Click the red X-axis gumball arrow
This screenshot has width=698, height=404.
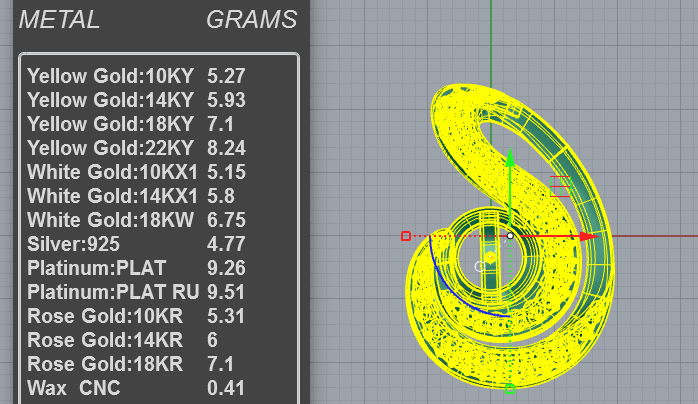tap(590, 236)
